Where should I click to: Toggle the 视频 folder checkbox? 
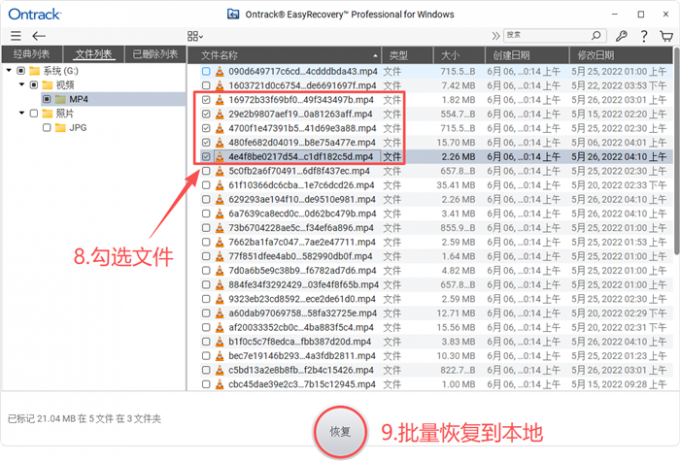(x=34, y=85)
